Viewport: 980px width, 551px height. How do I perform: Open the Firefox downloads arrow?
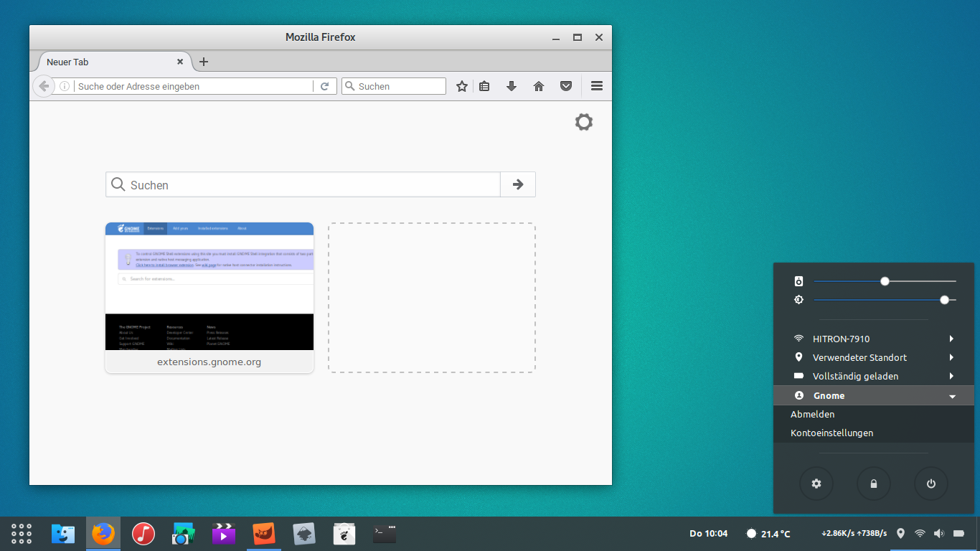[x=512, y=86]
